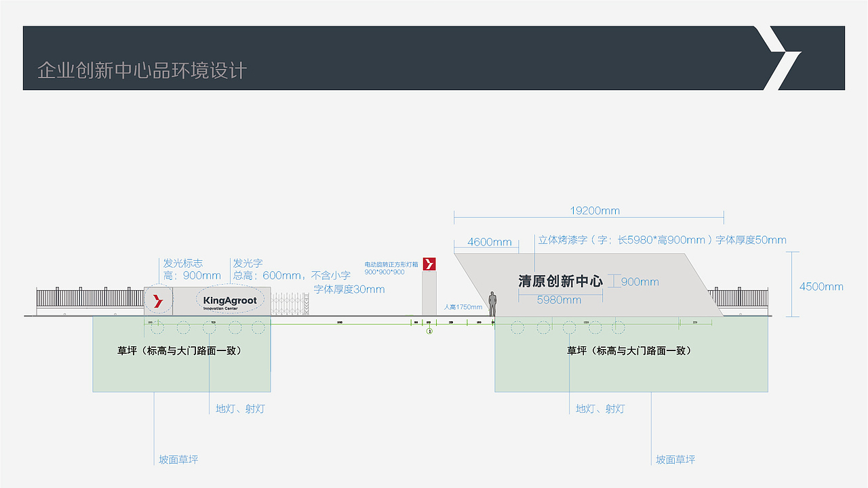
Task: Select the '高：900mm' annotation
Action: (x=192, y=276)
